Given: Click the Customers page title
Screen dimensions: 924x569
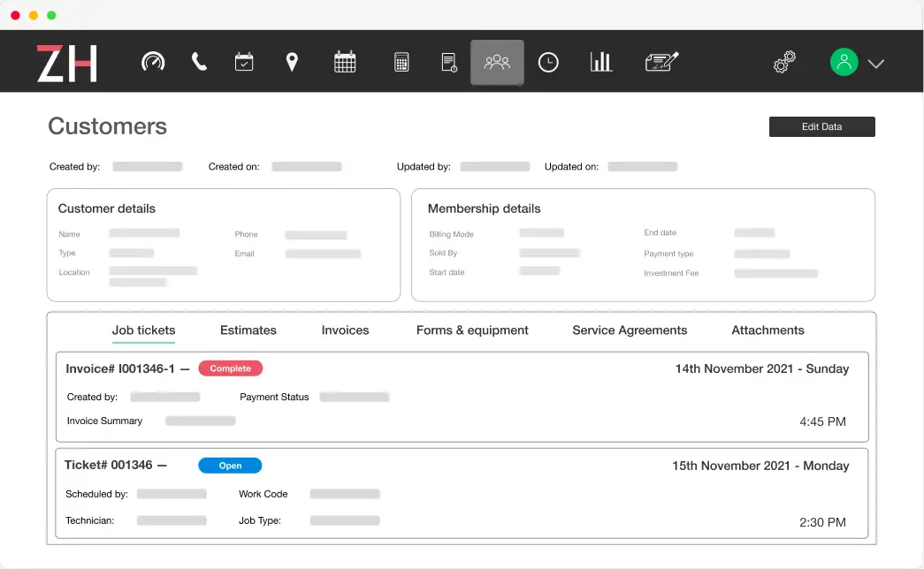Looking at the screenshot, I should click(107, 126).
